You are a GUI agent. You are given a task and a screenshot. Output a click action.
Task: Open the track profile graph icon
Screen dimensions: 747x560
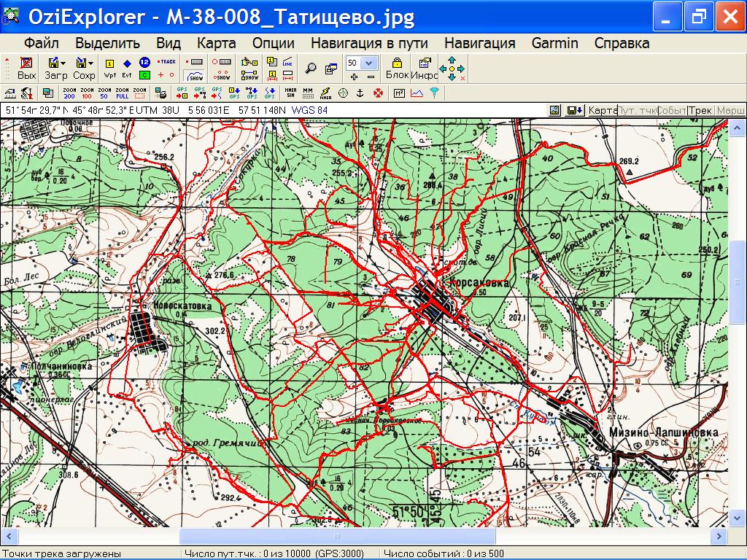point(417,93)
